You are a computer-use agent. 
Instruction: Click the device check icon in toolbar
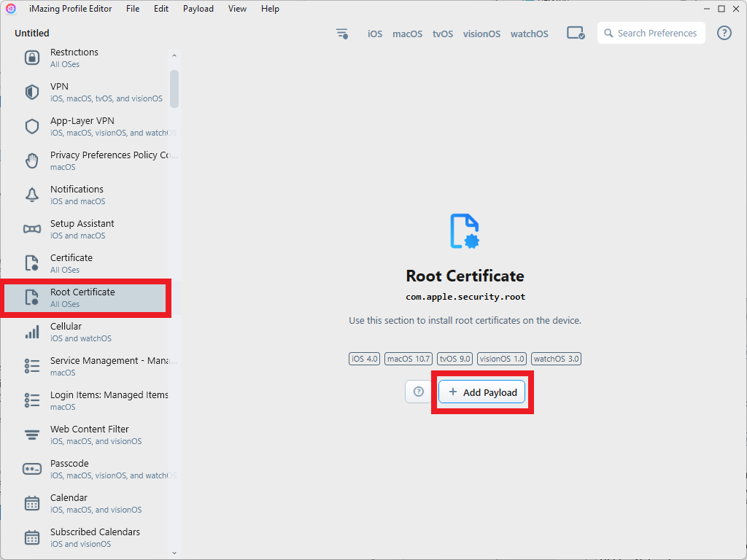pyautogui.click(x=576, y=34)
